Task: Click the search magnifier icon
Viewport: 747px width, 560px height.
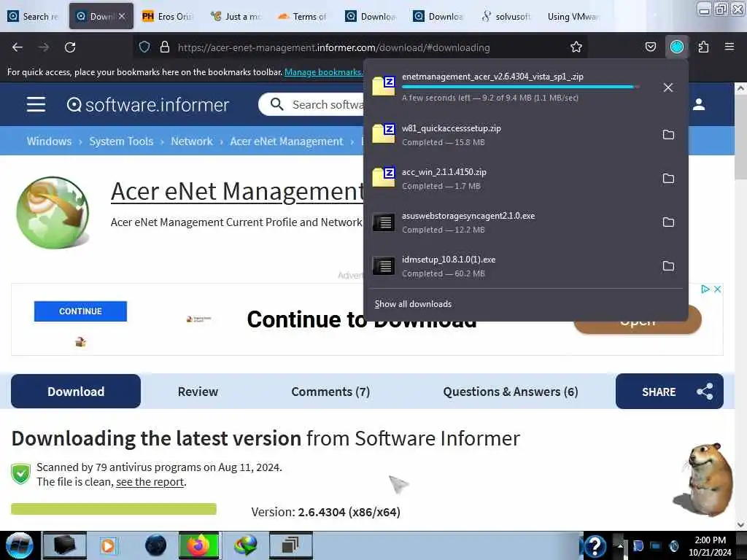Action: click(276, 104)
